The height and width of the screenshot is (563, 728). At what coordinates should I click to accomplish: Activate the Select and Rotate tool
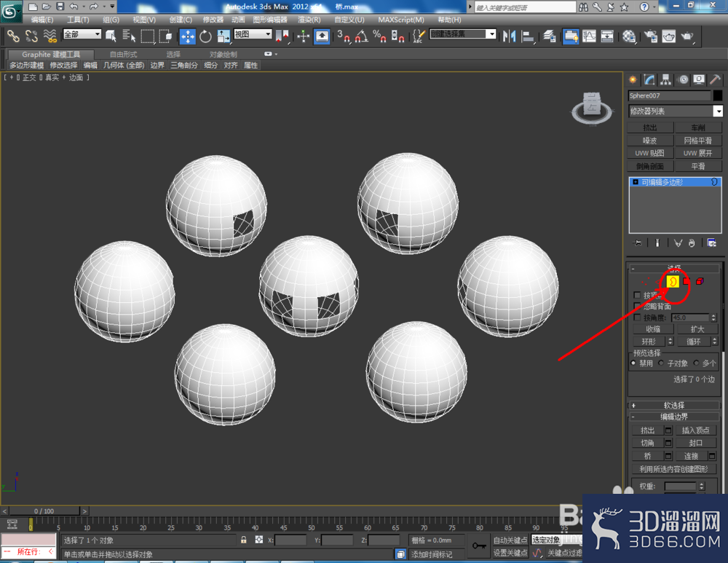click(x=205, y=36)
